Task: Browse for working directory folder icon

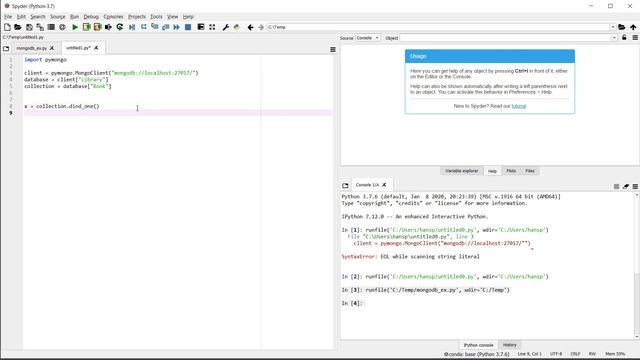Action: [x=621, y=27]
